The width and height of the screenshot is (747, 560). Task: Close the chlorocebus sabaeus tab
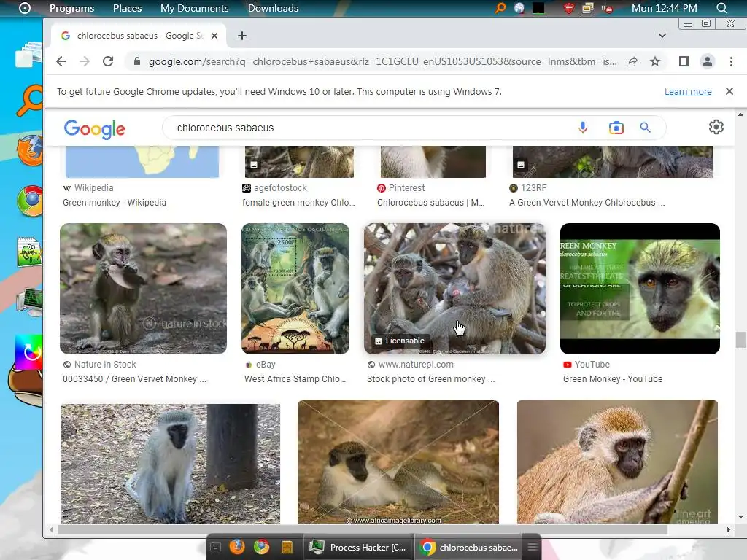[214, 36]
